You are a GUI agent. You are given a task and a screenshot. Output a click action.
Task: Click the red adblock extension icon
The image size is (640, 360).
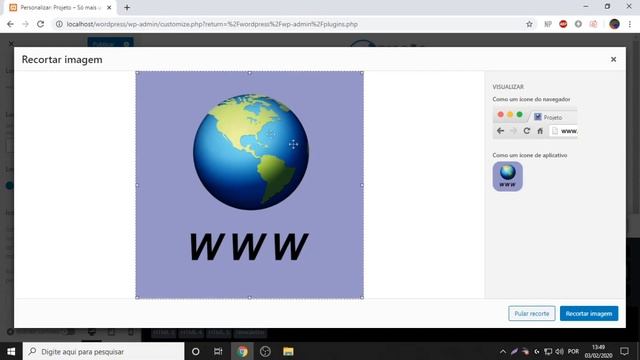(563, 24)
